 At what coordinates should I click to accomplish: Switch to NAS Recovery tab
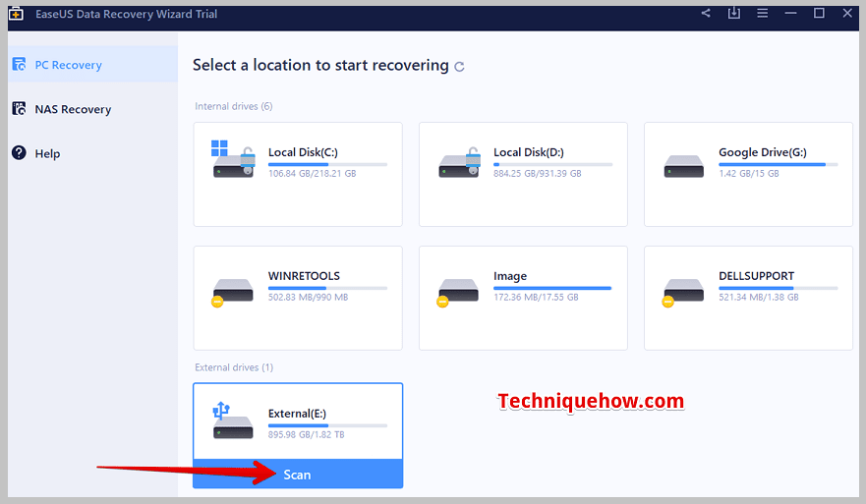pyautogui.click(x=92, y=109)
